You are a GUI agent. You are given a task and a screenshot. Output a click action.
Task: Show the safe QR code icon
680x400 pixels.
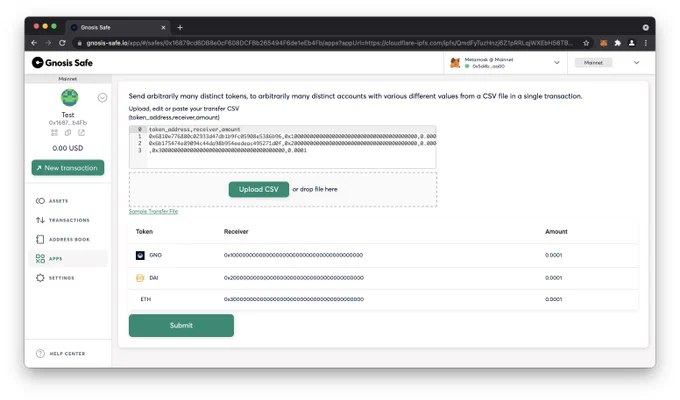[x=54, y=132]
